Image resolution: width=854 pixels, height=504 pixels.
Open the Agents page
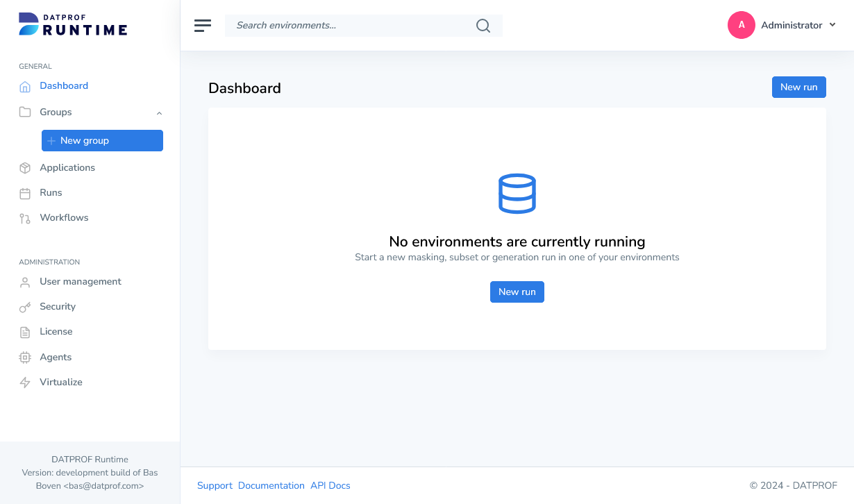[56, 357]
